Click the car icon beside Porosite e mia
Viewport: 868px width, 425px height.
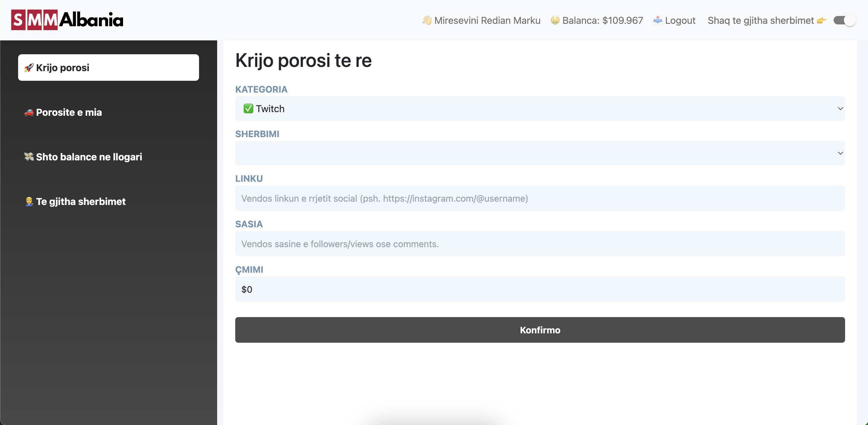[29, 112]
